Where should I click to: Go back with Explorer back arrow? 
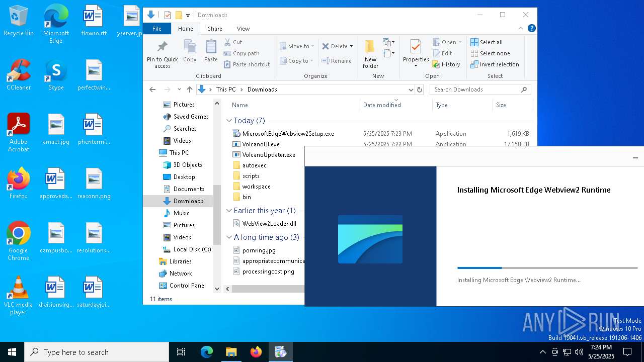tap(152, 89)
